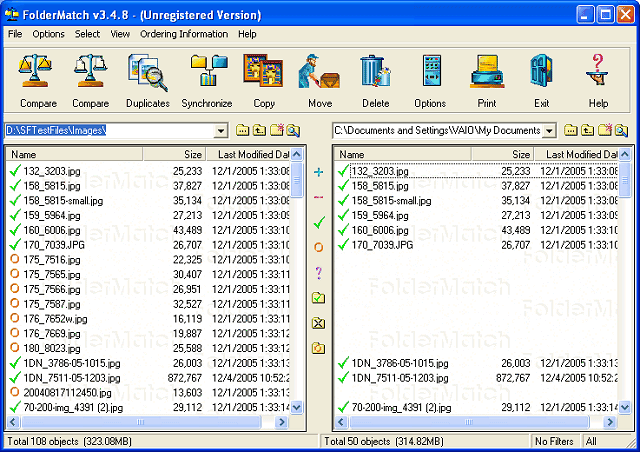Screen dimensions: 640x452
Task: Open the Options menu in the menu bar
Action: [49, 34]
